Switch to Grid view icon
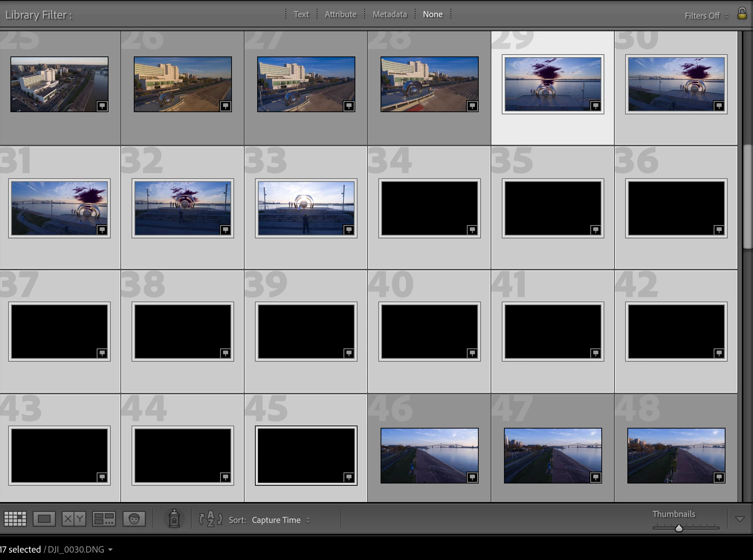Viewport: 753px width, 560px height. [x=15, y=519]
